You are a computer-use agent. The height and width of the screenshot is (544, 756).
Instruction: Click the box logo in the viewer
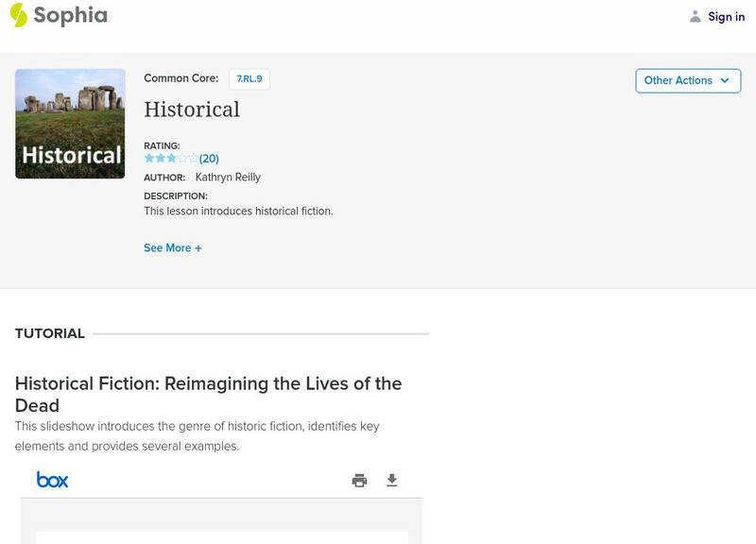[x=52, y=480]
